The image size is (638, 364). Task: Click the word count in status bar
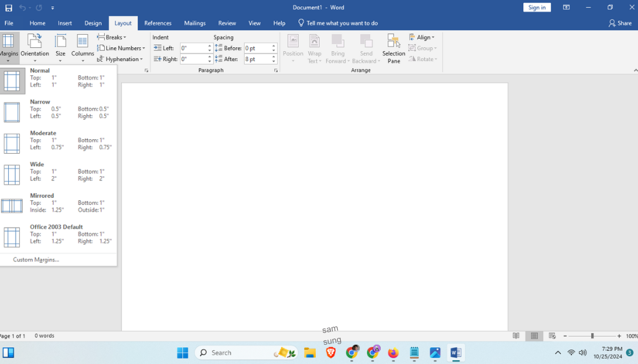(44, 336)
